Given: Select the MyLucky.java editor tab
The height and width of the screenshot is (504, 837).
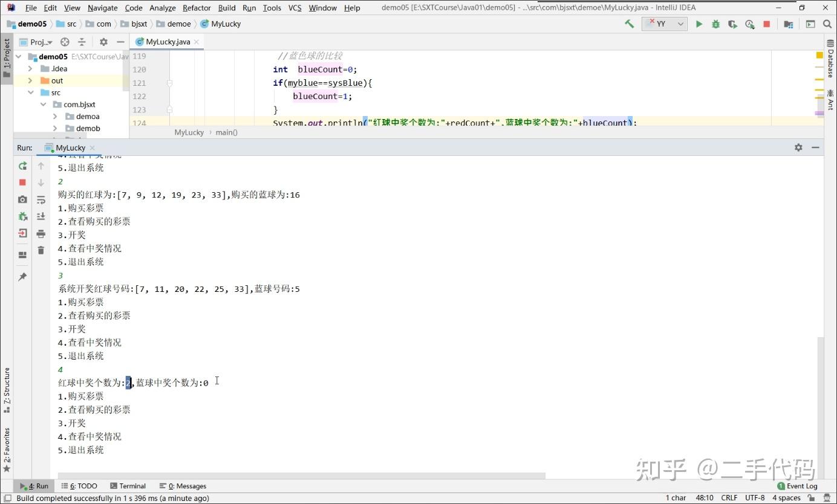Looking at the screenshot, I should (167, 42).
